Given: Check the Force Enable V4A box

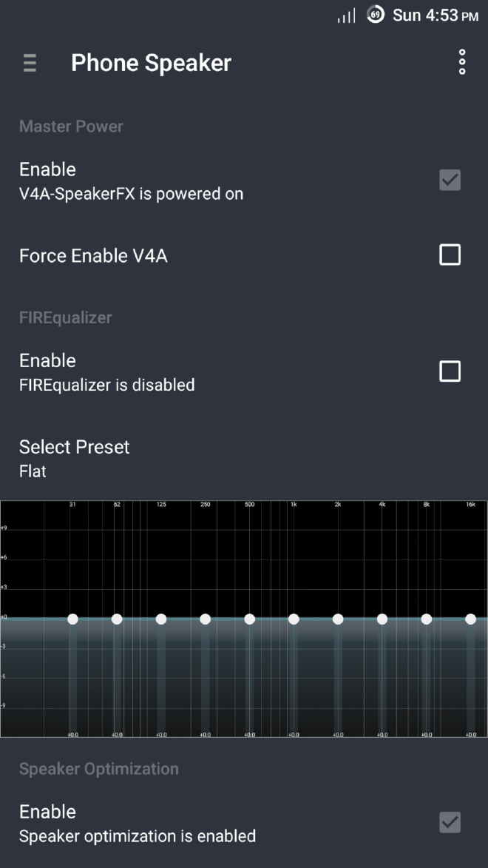Looking at the screenshot, I should (450, 255).
